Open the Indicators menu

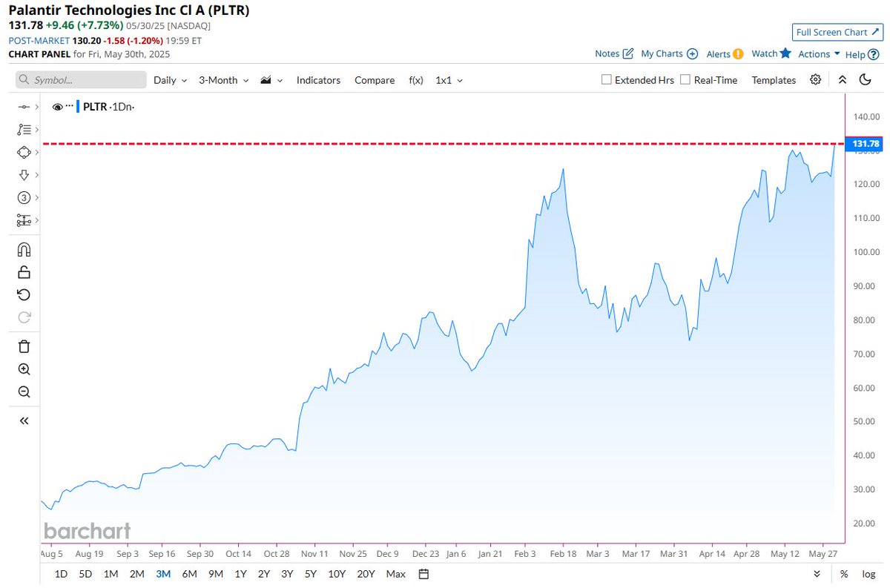[318, 80]
